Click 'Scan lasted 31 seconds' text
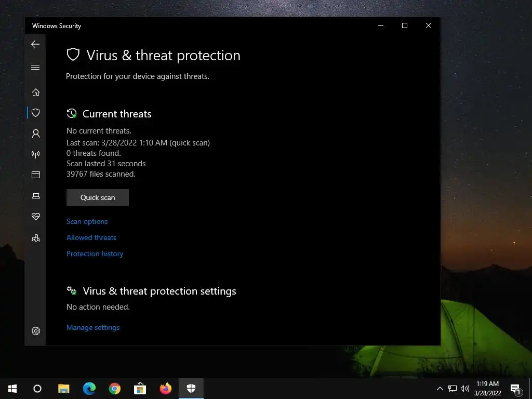Image resolution: width=532 pixels, height=399 pixels. point(106,164)
